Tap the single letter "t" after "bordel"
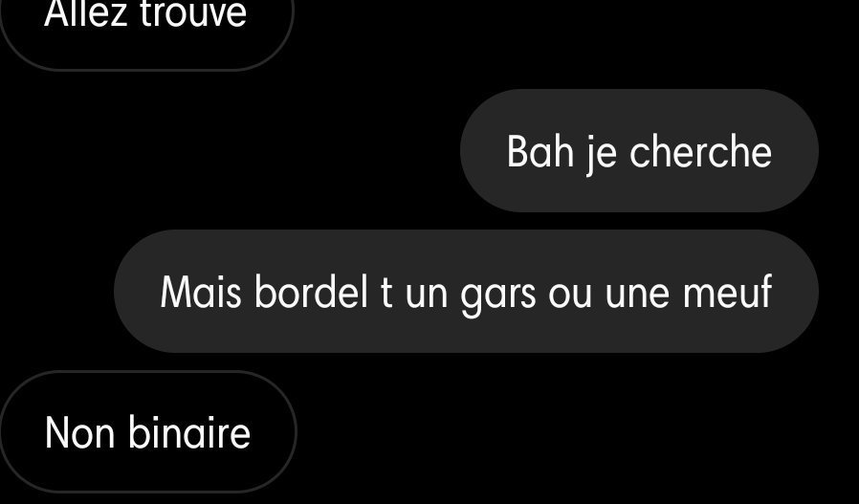The height and width of the screenshot is (504, 859). pyautogui.click(x=386, y=294)
